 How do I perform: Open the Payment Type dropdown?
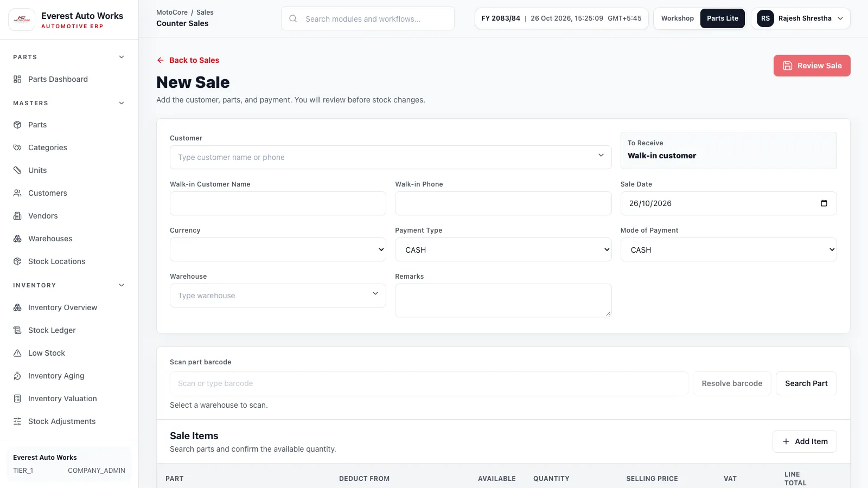pos(503,249)
